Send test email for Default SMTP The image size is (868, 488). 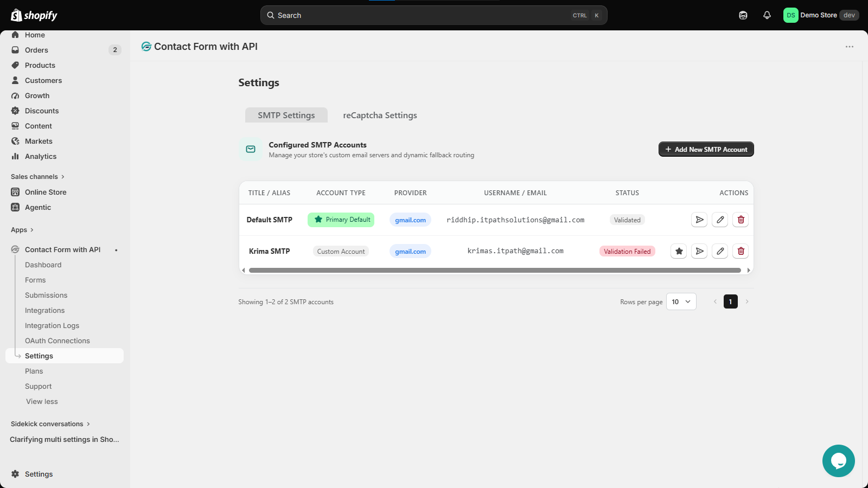(699, 220)
